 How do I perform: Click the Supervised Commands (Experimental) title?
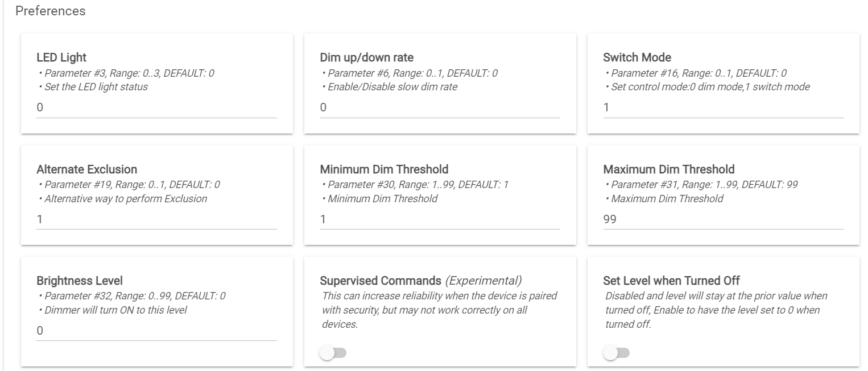(421, 281)
